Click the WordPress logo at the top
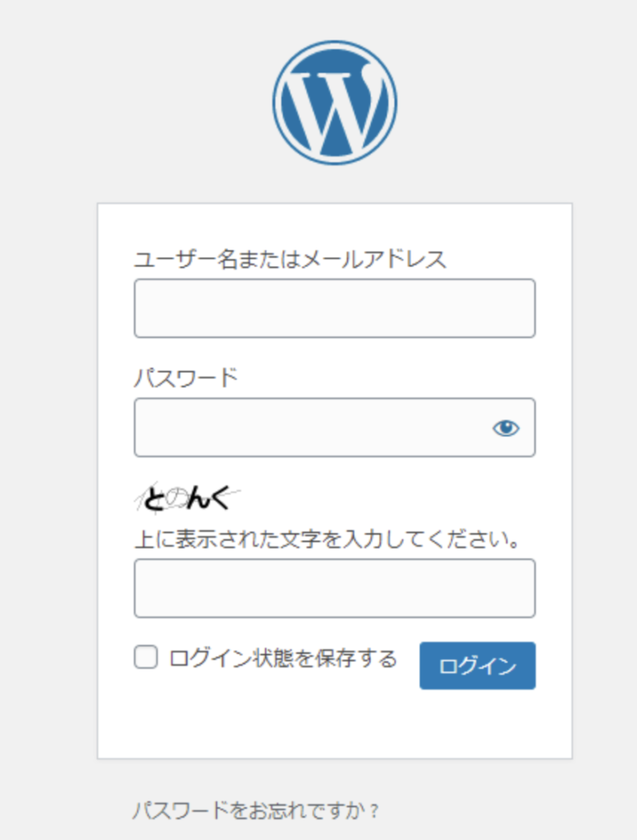 pos(334,103)
